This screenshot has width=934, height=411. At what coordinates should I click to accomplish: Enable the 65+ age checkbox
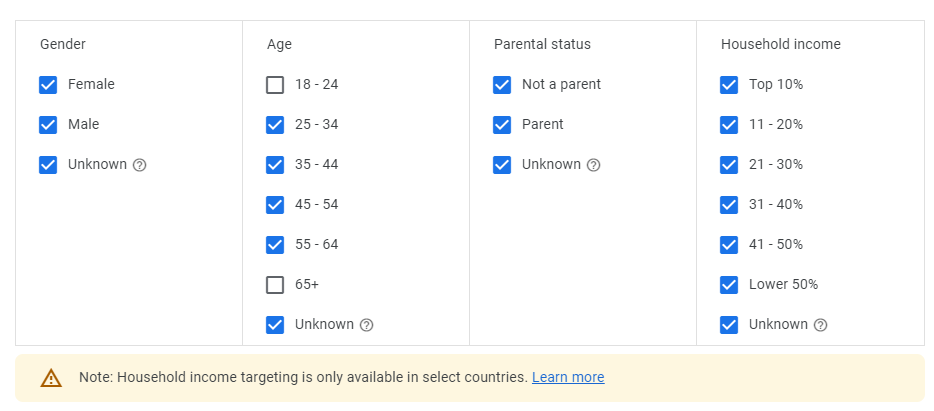tap(275, 285)
